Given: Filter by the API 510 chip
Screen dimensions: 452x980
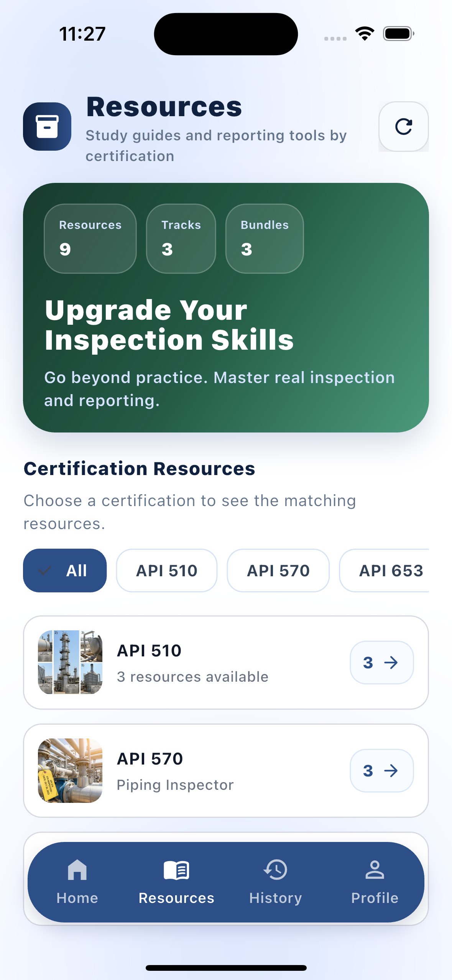Looking at the screenshot, I should click(167, 571).
